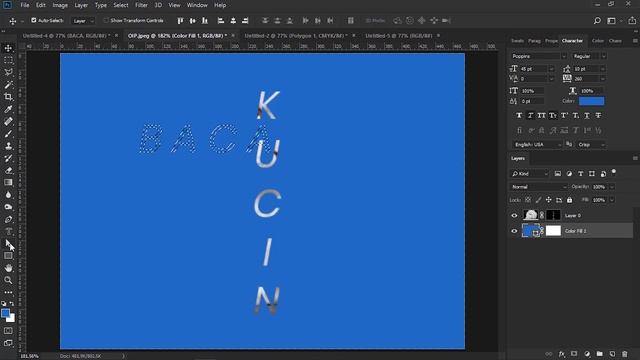Switch to the Color panel tab
640x360 pixels.
[598, 41]
